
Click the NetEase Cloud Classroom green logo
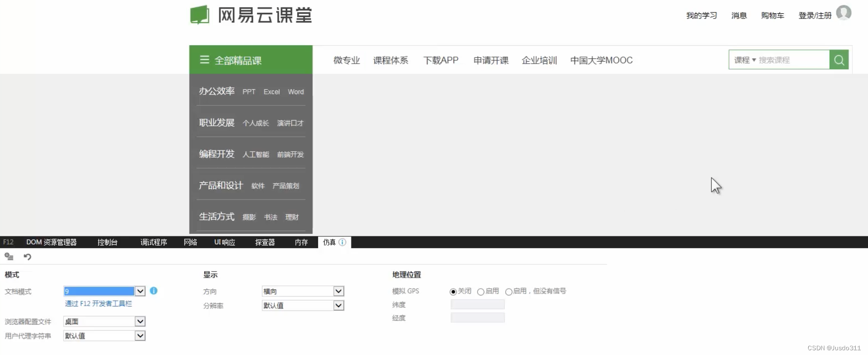(x=200, y=15)
